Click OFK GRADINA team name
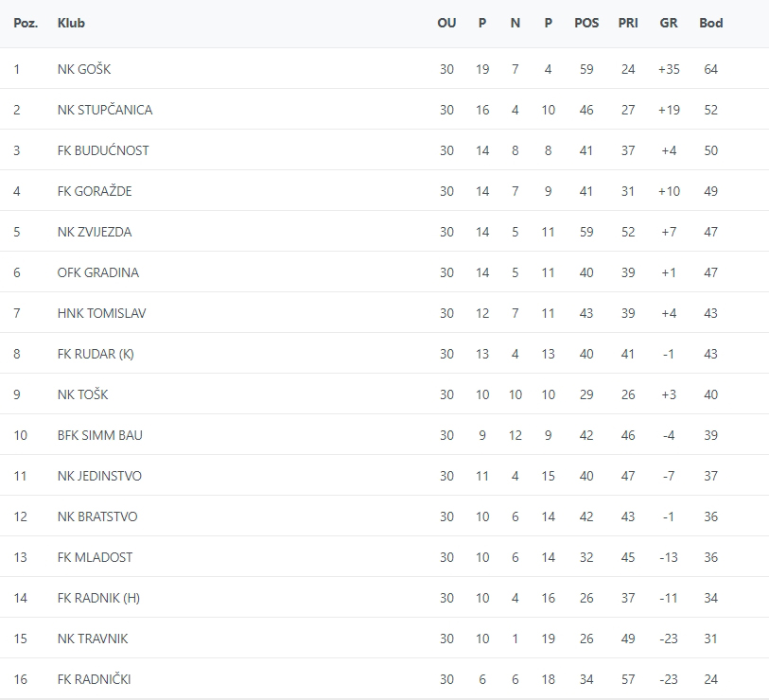 click(x=97, y=272)
